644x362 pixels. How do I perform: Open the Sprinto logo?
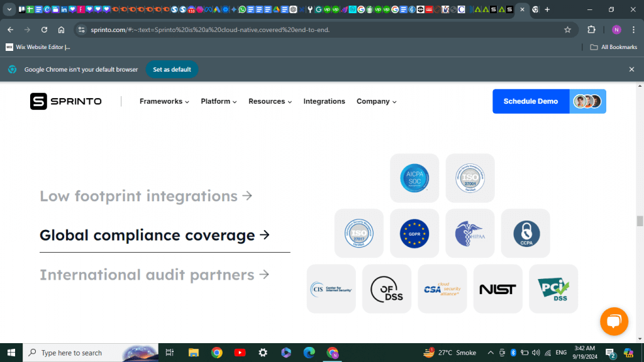pyautogui.click(x=65, y=101)
